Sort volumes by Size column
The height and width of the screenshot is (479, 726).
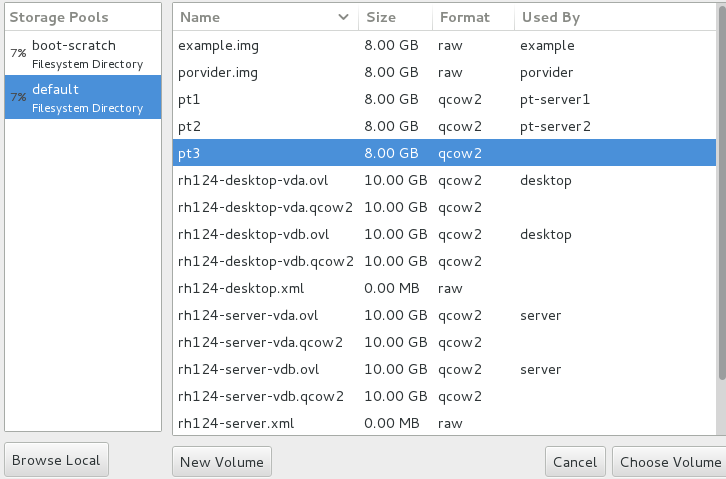(395, 17)
